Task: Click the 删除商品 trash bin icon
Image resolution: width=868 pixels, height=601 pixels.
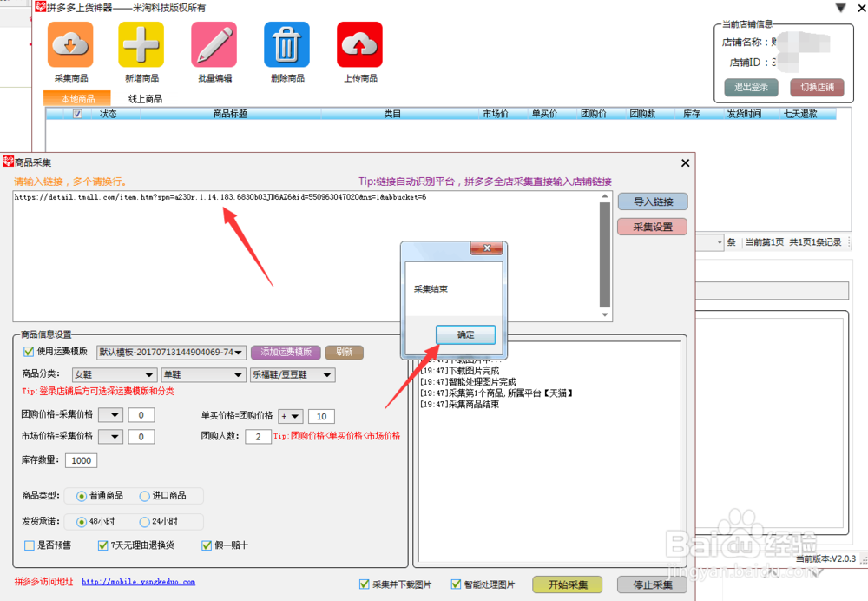Action: 286,44
